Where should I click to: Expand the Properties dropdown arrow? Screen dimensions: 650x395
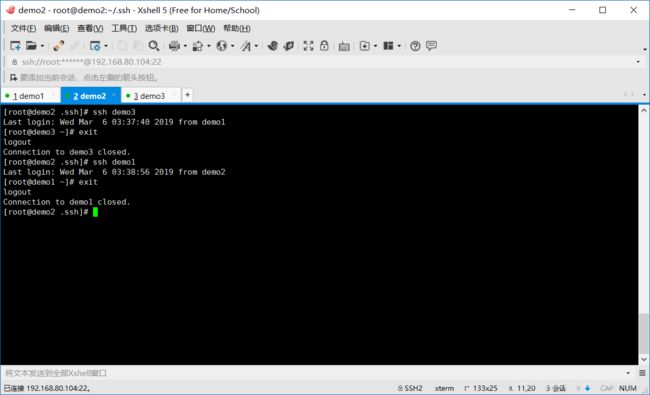[x=106, y=46]
